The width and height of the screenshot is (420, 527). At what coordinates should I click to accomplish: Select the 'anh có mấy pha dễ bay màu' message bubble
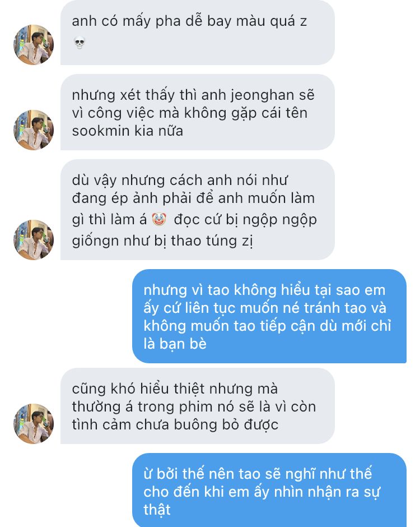coord(198,33)
